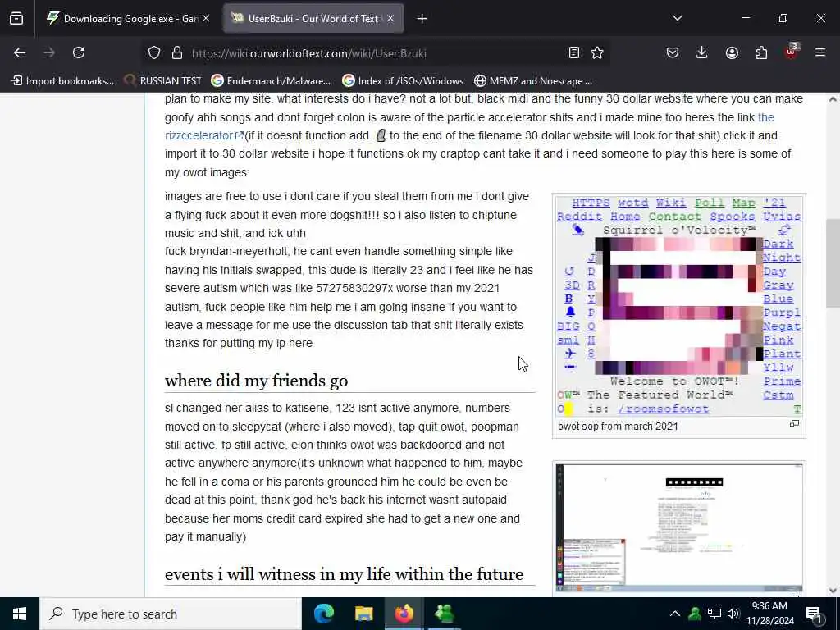Click the where did my friends go heading
Screen dimensions: 840x630
256,381
